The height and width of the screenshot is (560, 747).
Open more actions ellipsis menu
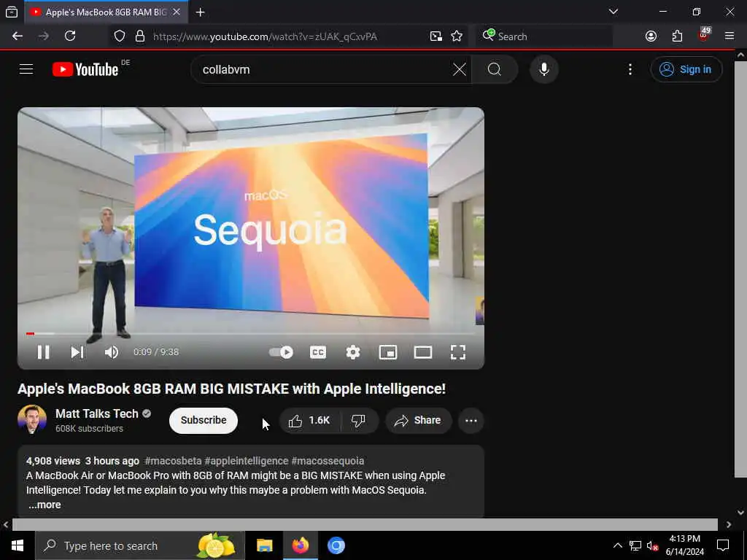[x=471, y=421]
